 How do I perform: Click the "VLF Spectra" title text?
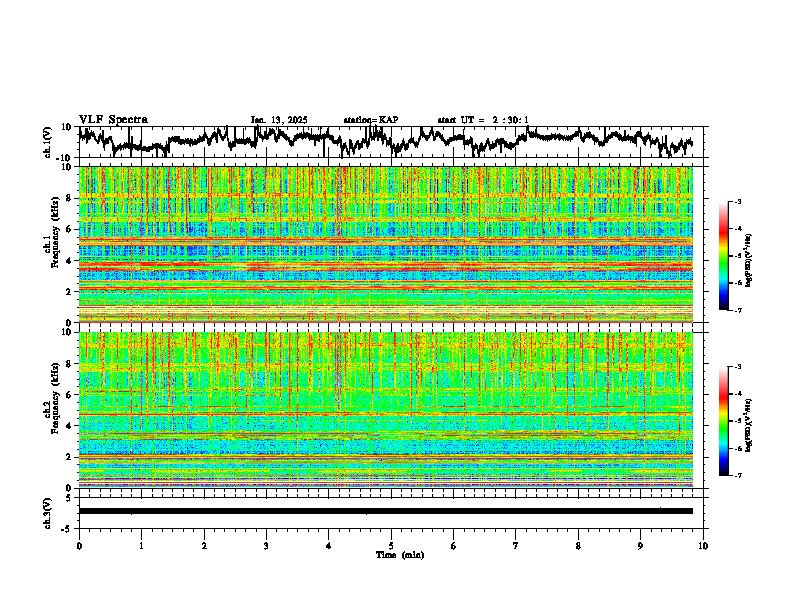click(113, 120)
